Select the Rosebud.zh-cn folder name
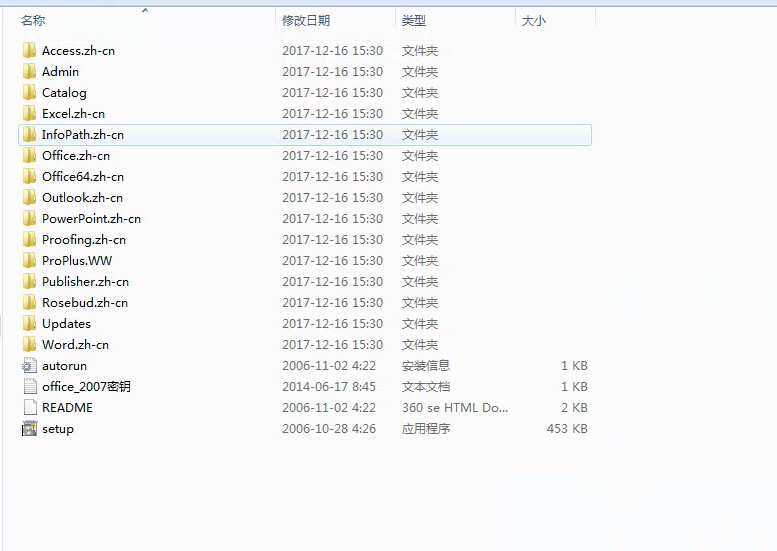Viewport: 777px width, 551px height. [85, 302]
